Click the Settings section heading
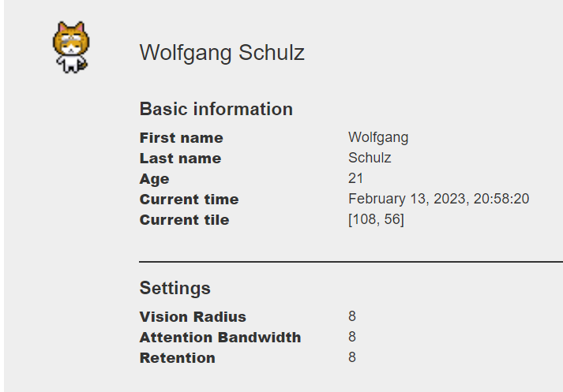 [175, 287]
